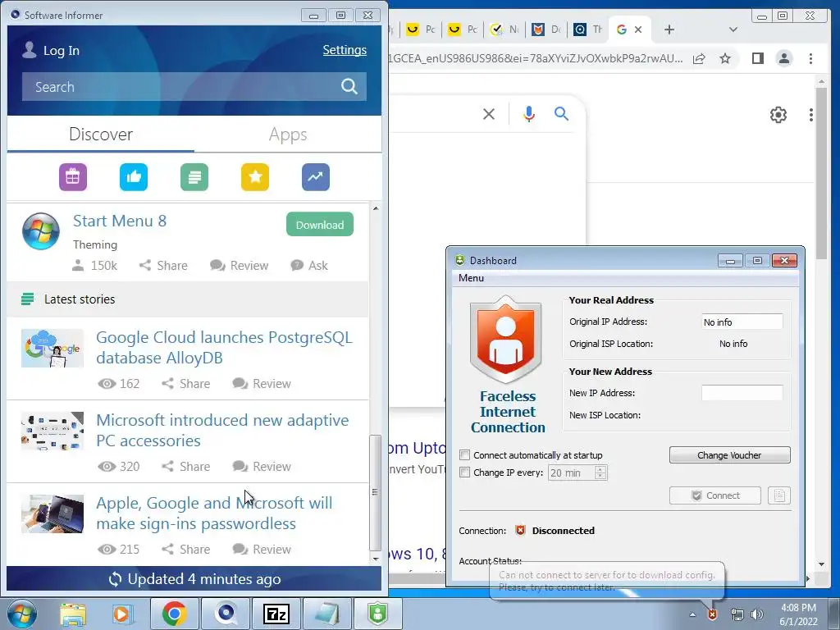Open the green latest stories icon
The height and width of the screenshot is (630, 840).
[x=194, y=177]
